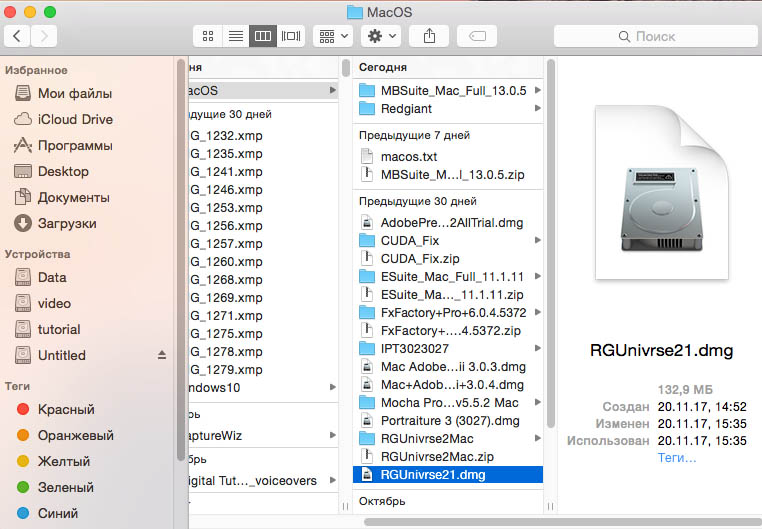Expand the CUDA_Fix folder arrow
762x529 pixels.
tap(537, 240)
